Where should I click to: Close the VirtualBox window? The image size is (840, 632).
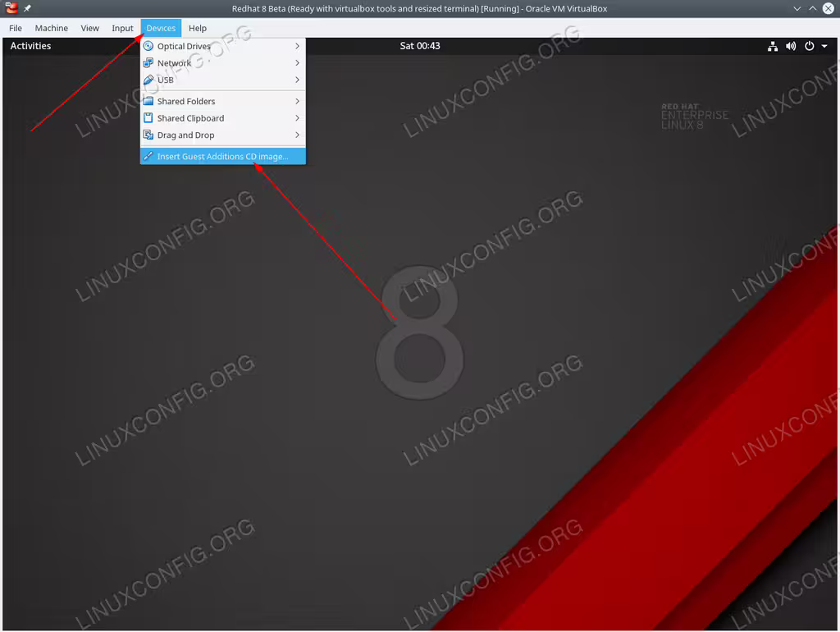pyautogui.click(x=829, y=8)
